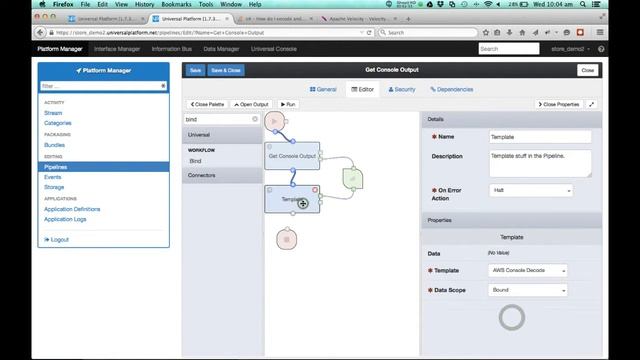The height and width of the screenshot is (360, 640).
Task: Open Universal Console in top navigation
Action: [x=273, y=49]
